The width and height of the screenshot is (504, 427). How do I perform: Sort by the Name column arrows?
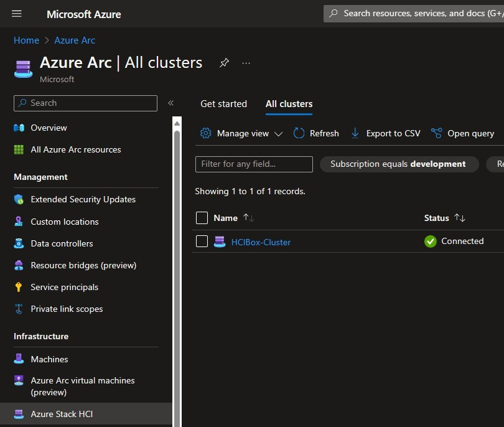click(248, 218)
